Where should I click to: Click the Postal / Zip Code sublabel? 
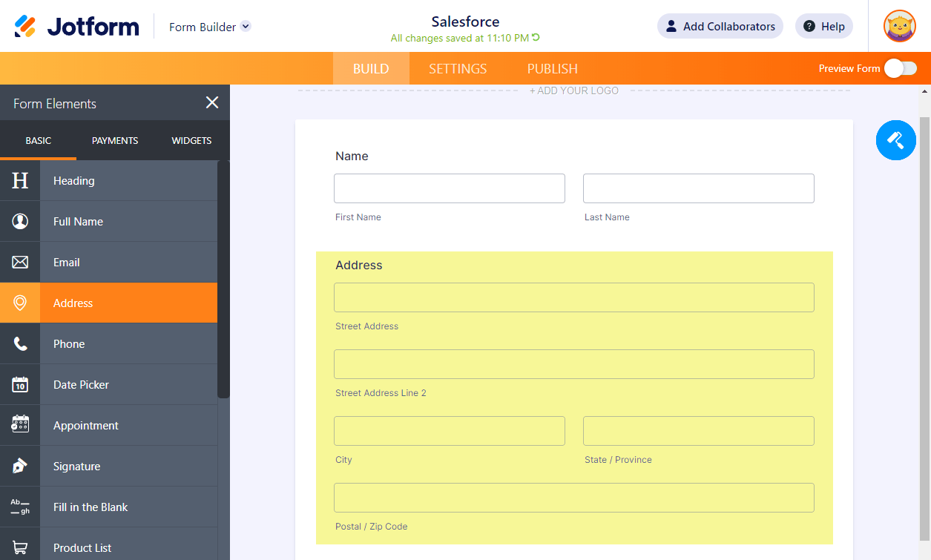[x=372, y=527]
